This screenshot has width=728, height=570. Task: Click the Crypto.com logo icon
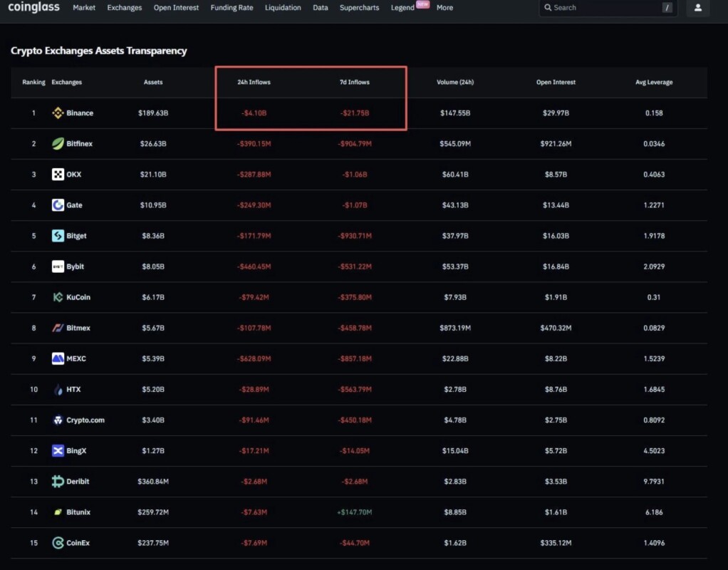click(58, 420)
